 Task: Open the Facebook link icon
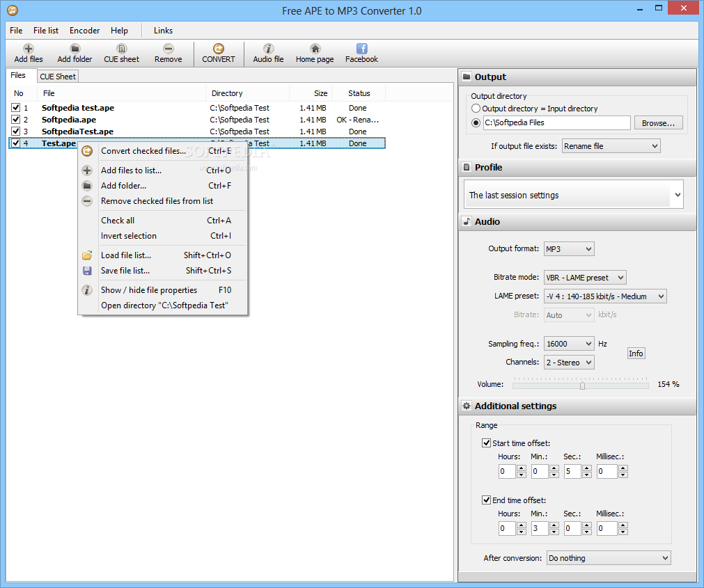click(362, 49)
